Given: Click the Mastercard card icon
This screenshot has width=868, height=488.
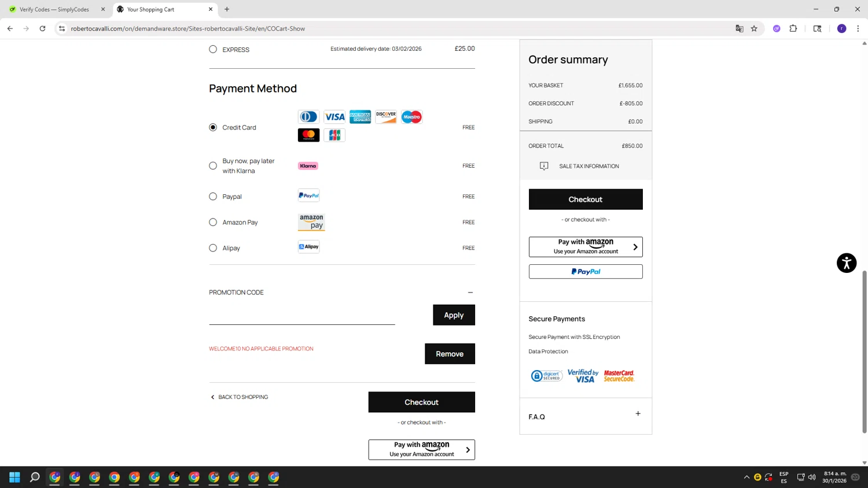Looking at the screenshot, I should point(308,135).
